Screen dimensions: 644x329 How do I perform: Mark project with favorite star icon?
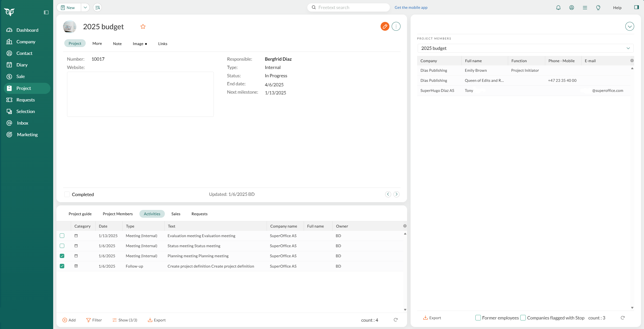coord(143,26)
